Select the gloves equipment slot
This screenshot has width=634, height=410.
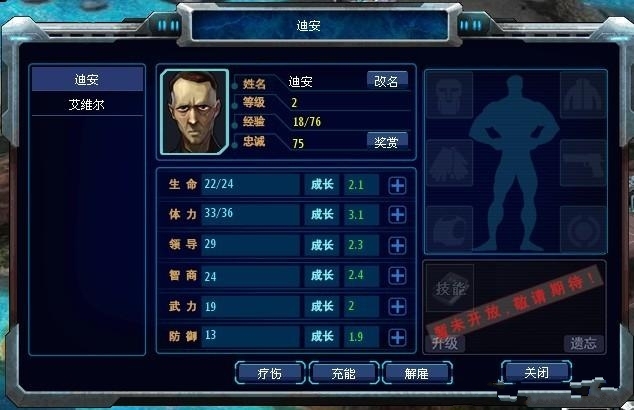pos(450,163)
